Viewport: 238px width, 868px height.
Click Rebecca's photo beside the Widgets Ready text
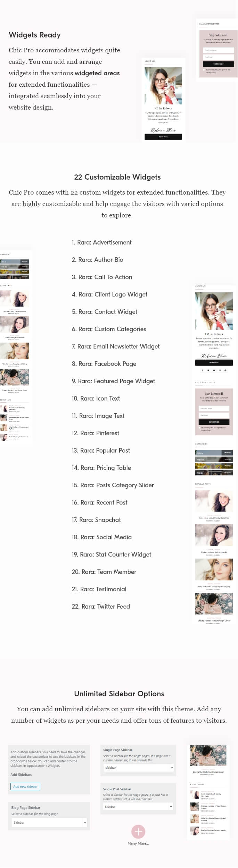[x=163, y=86]
